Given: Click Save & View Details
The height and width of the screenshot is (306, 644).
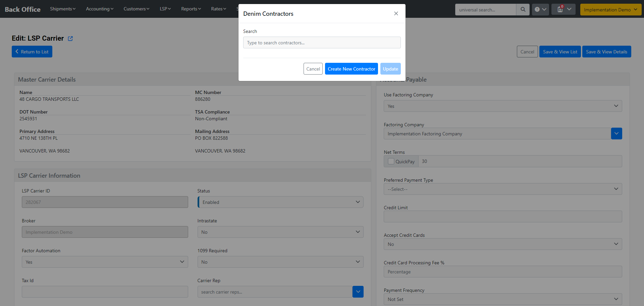Looking at the screenshot, I should point(607,52).
